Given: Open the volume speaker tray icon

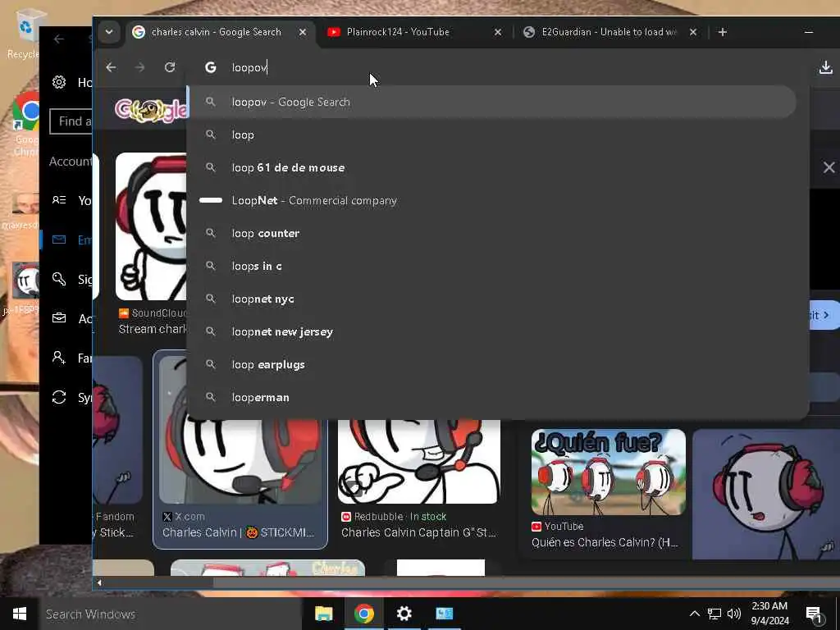Looking at the screenshot, I should pyautogui.click(x=734, y=614).
